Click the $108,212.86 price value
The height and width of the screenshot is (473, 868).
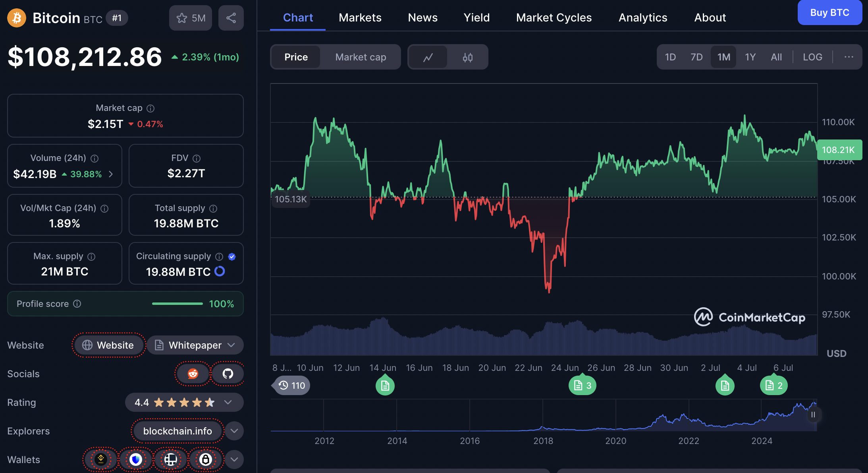pyautogui.click(x=85, y=57)
